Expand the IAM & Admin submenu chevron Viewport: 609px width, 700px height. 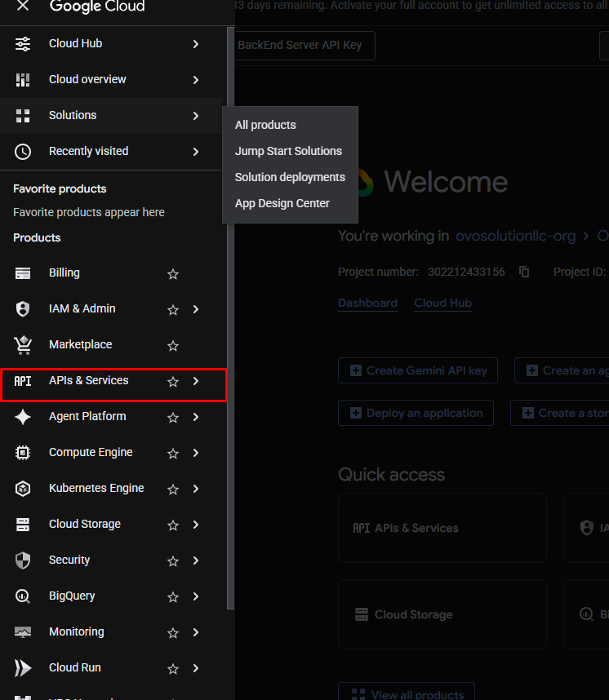196,309
